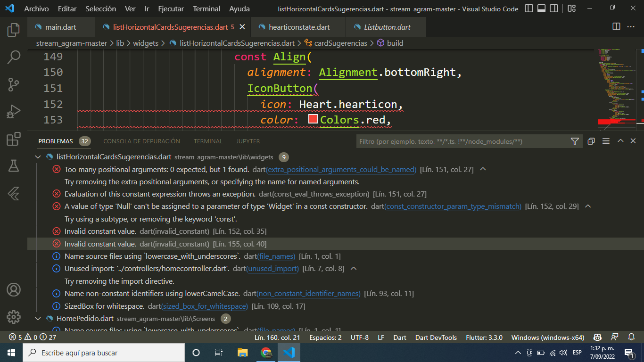Open non_constant_identifier_names link
The width and height of the screenshot is (644, 362).
point(309,294)
